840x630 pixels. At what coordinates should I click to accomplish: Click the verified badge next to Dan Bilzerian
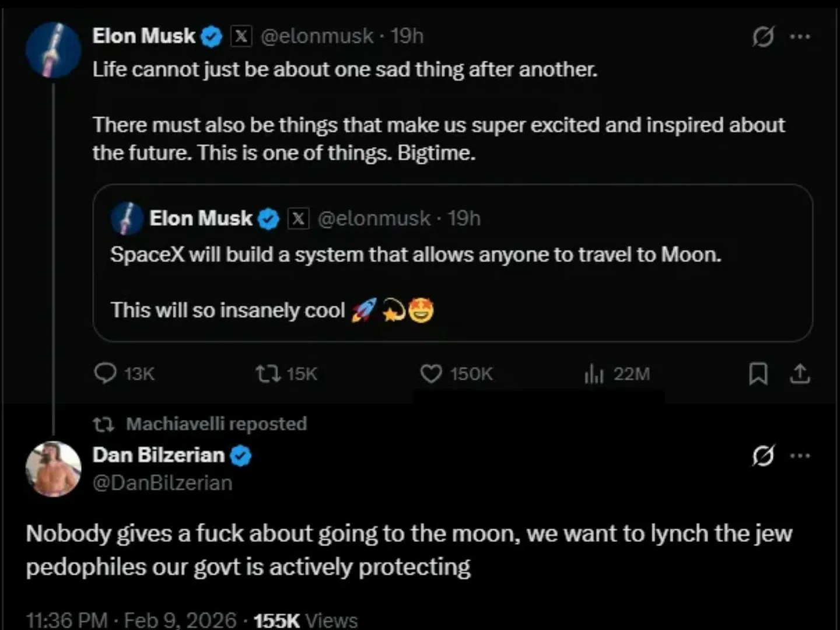(x=240, y=456)
